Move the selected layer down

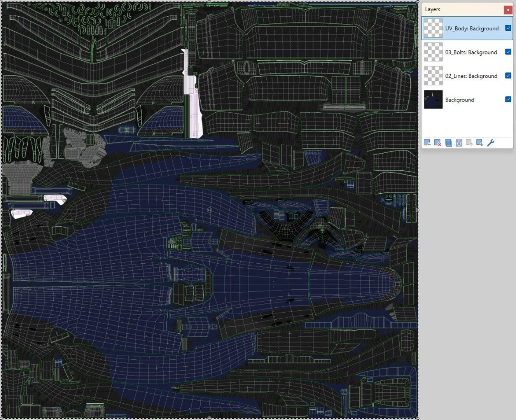(x=480, y=143)
